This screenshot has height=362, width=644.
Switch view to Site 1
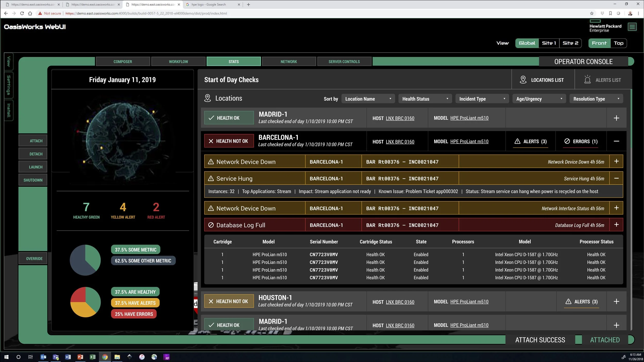[x=549, y=43]
